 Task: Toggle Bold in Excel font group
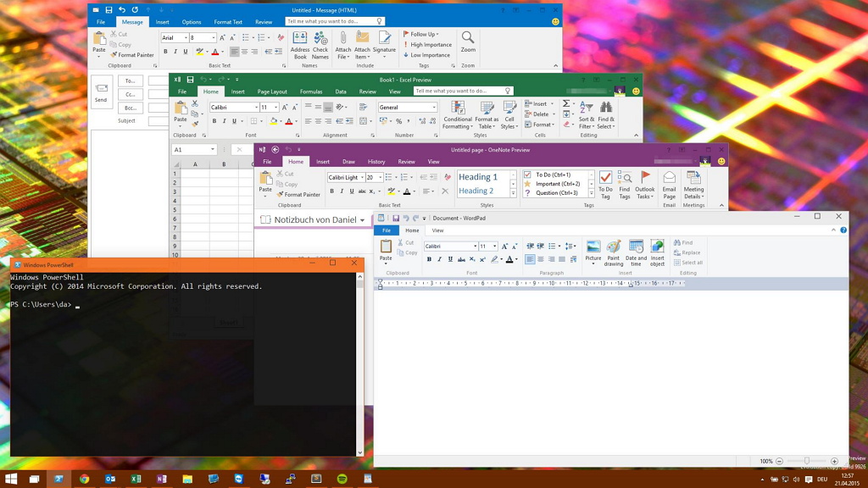click(x=214, y=121)
